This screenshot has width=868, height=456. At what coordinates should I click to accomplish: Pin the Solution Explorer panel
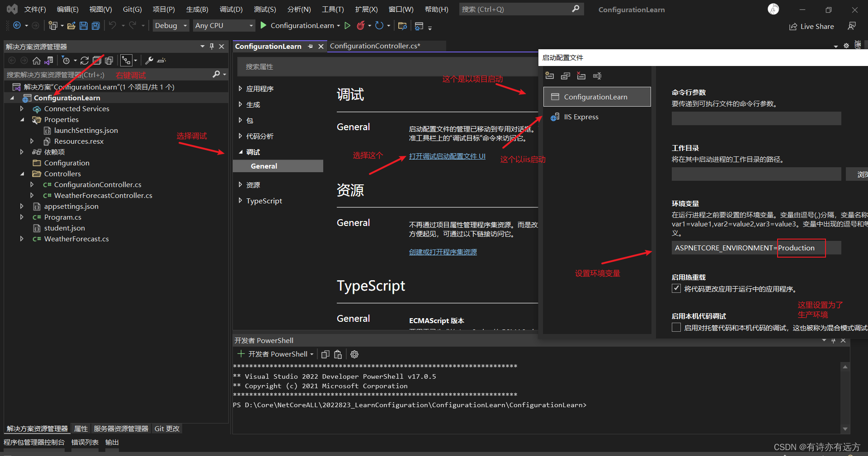[212, 46]
